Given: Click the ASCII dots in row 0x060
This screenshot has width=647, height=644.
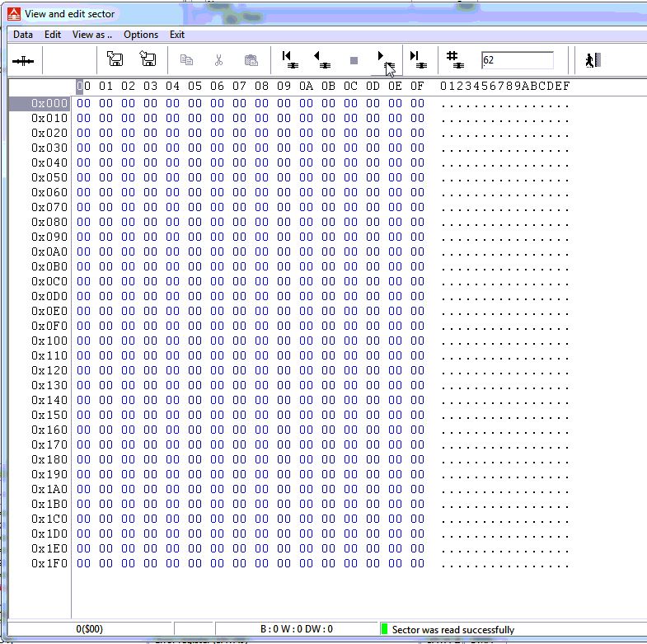Looking at the screenshot, I should coord(505,194).
